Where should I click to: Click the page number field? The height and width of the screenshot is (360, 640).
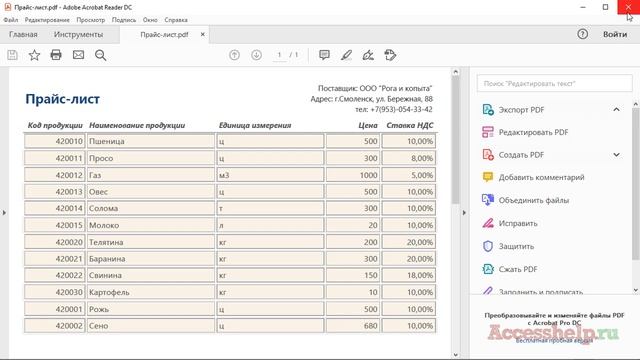coord(280,55)
